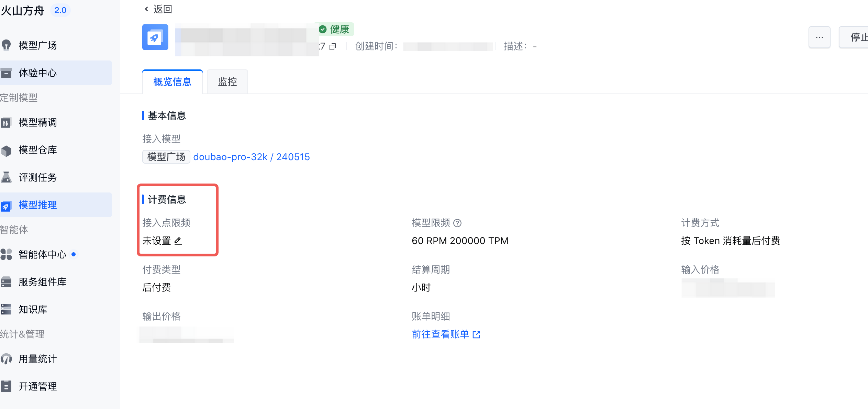Click the blue notification dot beside 智能体中心
Screen dimensions: 868x409
pyautogui.click(x=74, y=254)
